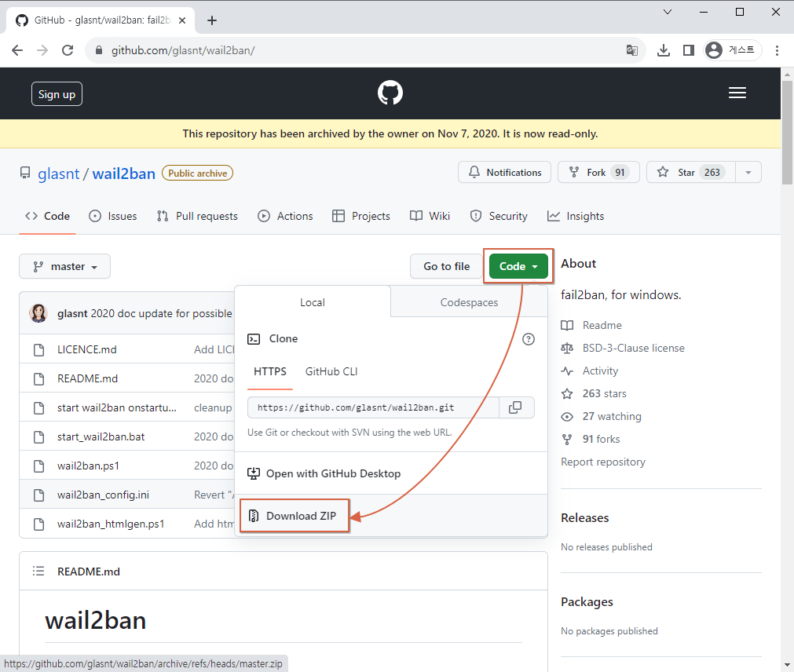Click the browser address bar
This screenshot has width=794, height=672.
[x=364, y=50]
